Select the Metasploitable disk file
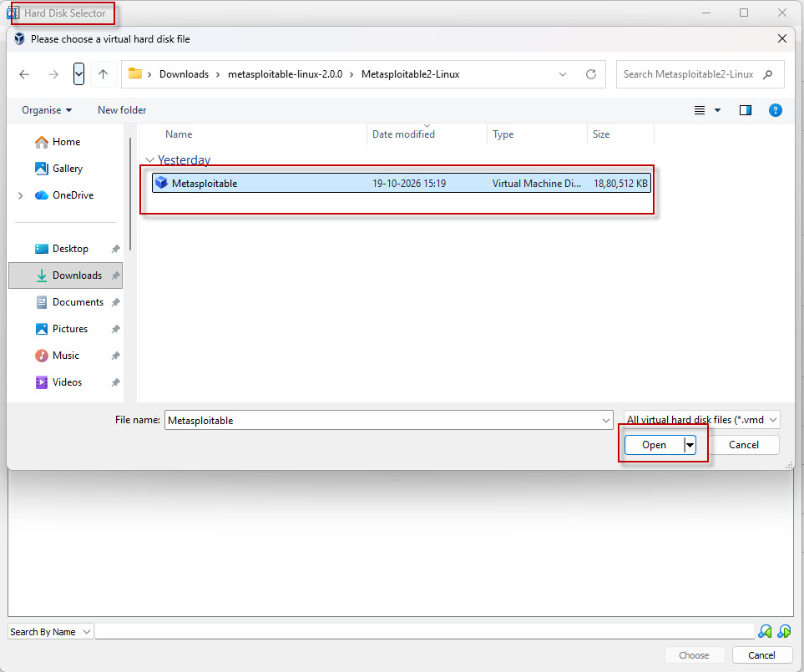 coord(402,183)
